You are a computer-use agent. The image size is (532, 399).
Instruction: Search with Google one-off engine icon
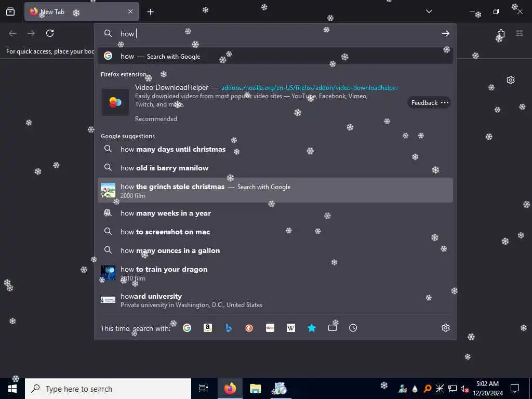(x=187, y=328)
